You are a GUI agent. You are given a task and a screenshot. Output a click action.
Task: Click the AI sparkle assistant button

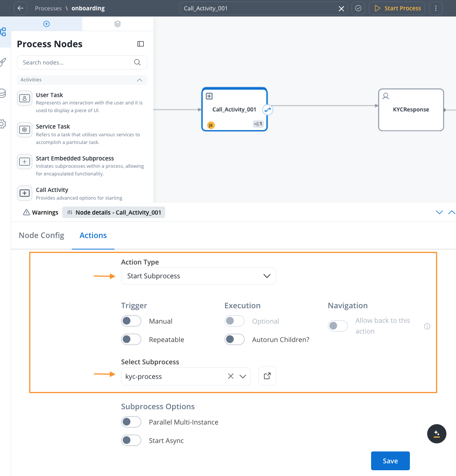pos(436,434)
